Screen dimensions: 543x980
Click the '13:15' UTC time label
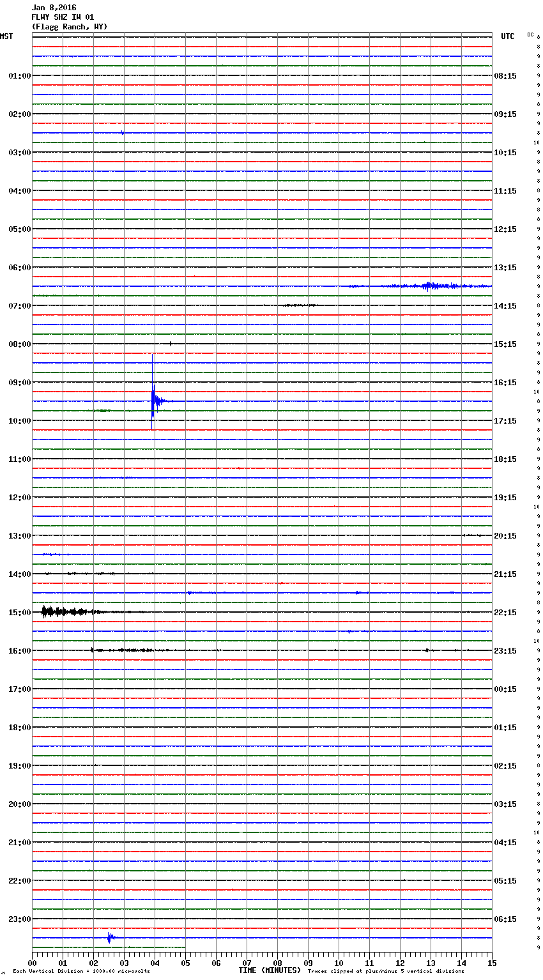pos(505,268)
